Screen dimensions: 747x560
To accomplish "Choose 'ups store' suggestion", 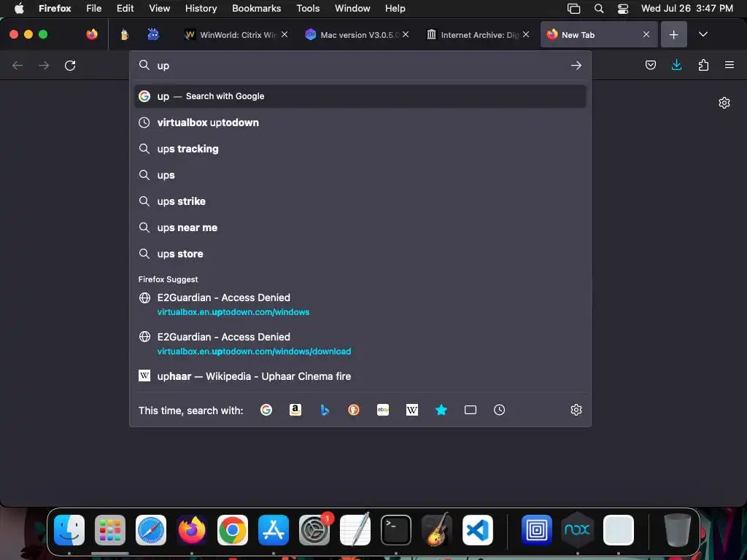I will point(360,254).
